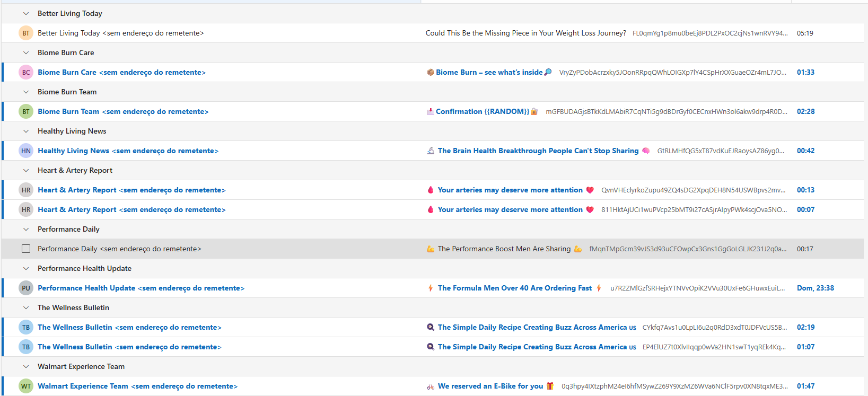Click the BT avatar for Better Living Today
The image size is (868, 396).
tap(26, 33)
